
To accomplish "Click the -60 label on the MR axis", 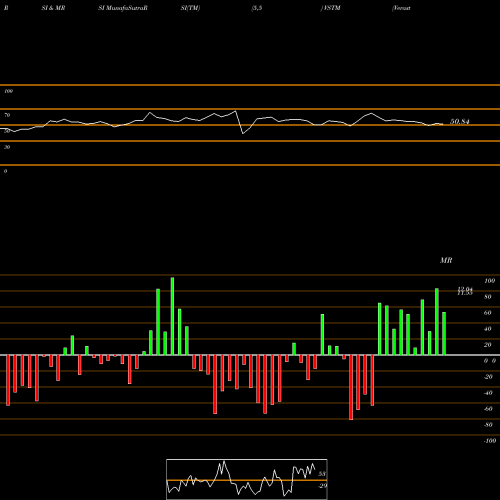I will tap(488, 409).
